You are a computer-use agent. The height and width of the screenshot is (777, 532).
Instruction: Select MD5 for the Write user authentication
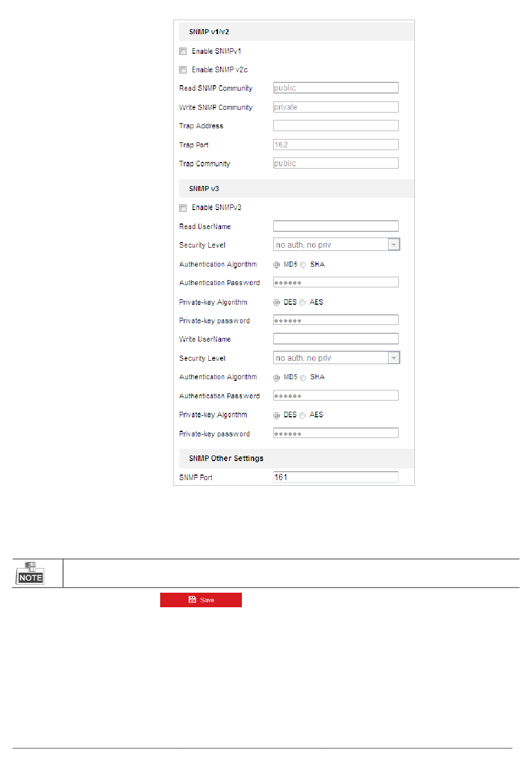[x=277, y=378]
